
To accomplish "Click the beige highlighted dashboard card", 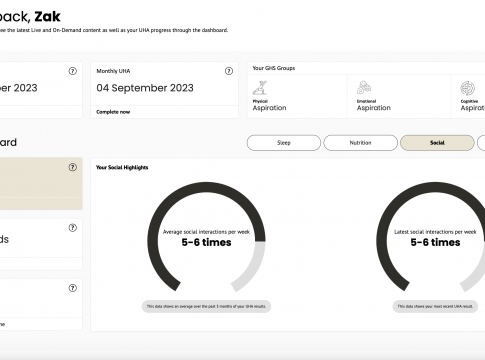I will [x=41, y=184].
